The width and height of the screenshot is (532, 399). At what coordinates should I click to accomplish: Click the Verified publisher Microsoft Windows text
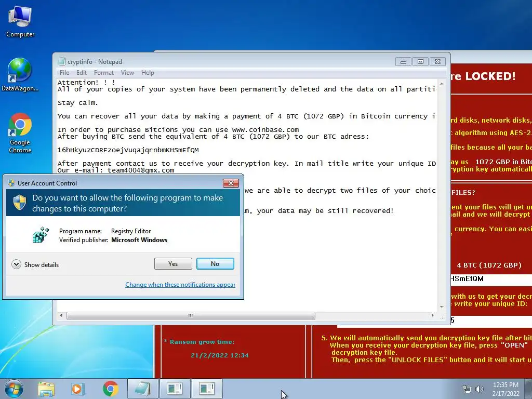113,240
